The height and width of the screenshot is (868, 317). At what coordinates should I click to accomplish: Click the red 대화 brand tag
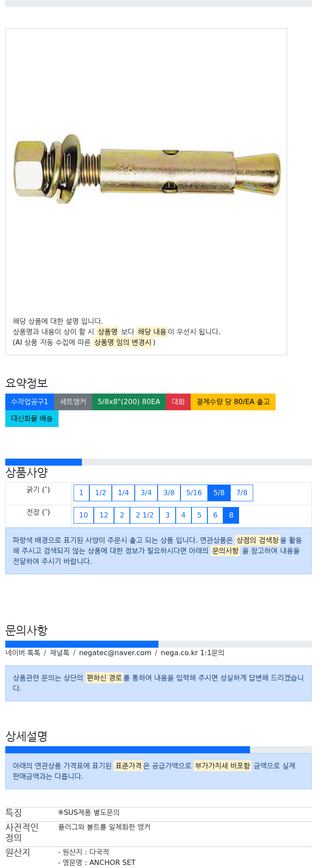point(178,402)
